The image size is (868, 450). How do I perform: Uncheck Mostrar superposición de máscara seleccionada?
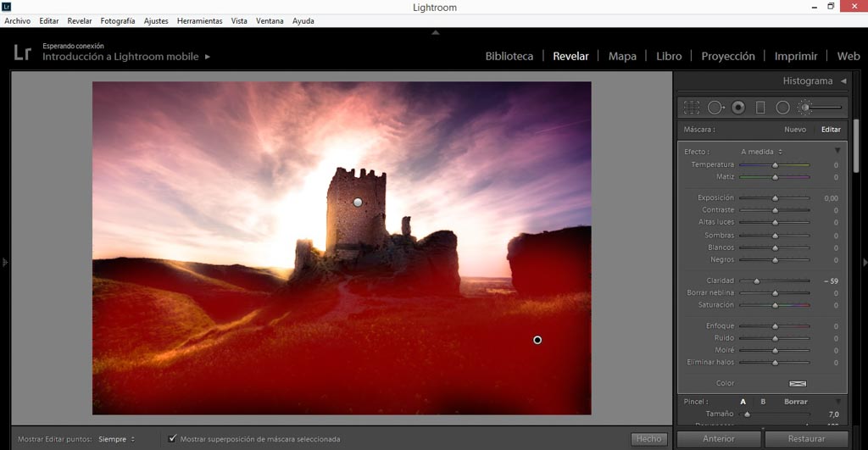[173, 439]
